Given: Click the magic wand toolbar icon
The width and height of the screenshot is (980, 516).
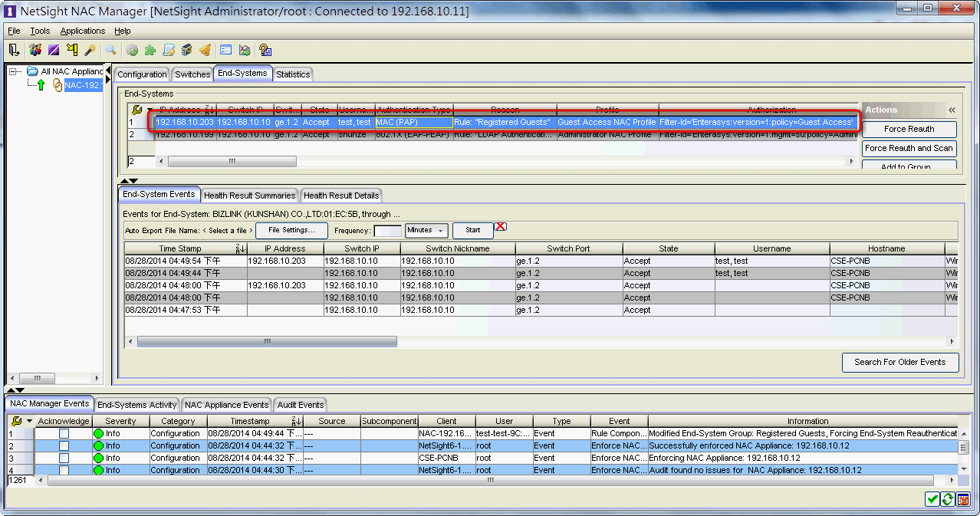Looking at the screenshot, I should (90, 50).
